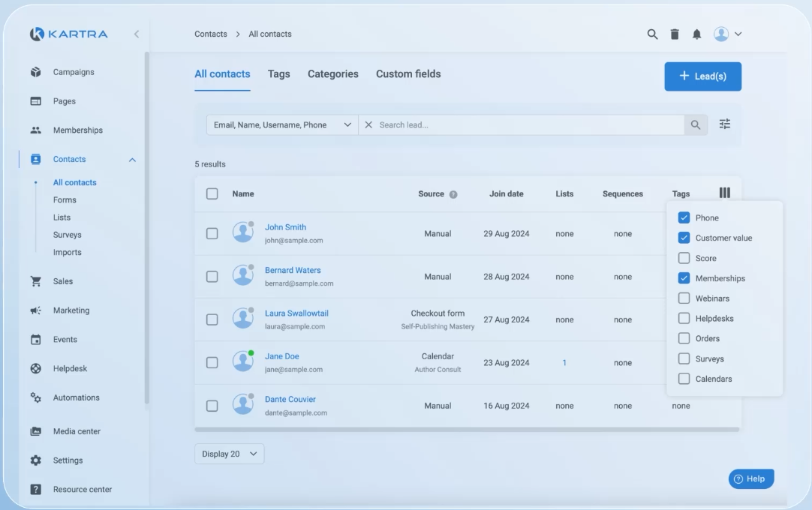Click the + Lead(s) button
The image size is (812, 510).
pyautogui.click(x=702, y=76)
